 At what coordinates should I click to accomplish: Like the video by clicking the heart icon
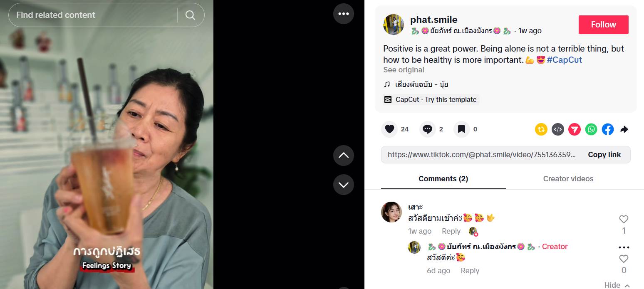(389, 129)
